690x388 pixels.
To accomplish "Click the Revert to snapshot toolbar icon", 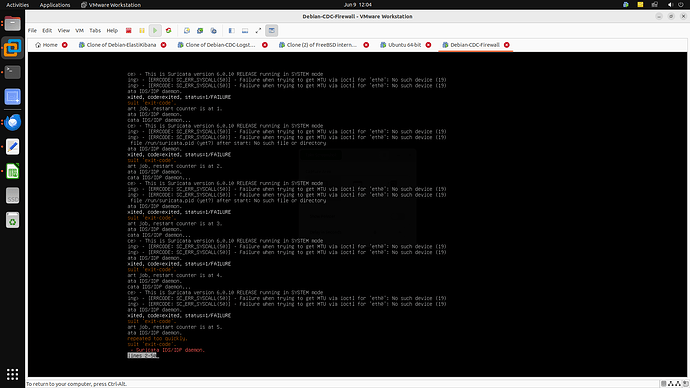I will pos(200,31).
